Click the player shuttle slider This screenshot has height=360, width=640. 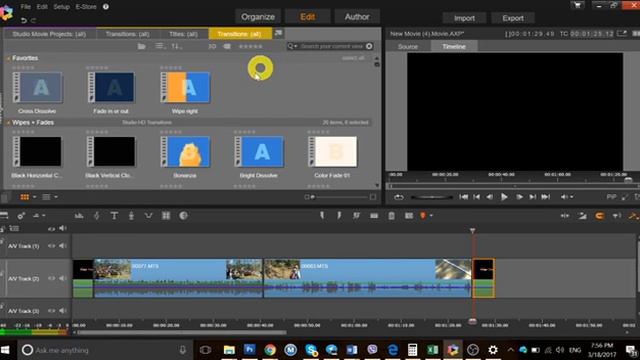point(431,197)
